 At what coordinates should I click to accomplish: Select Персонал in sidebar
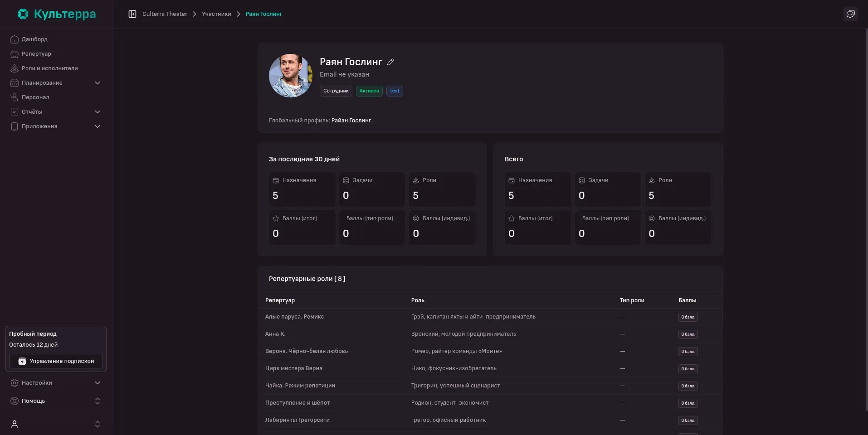tap(57, 97)
